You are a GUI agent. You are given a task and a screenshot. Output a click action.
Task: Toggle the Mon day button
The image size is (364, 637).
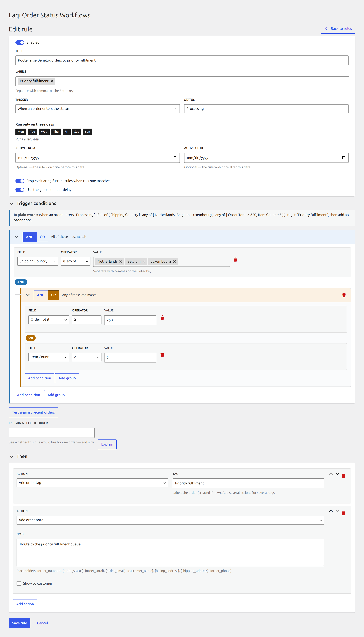tap(21, 132)
